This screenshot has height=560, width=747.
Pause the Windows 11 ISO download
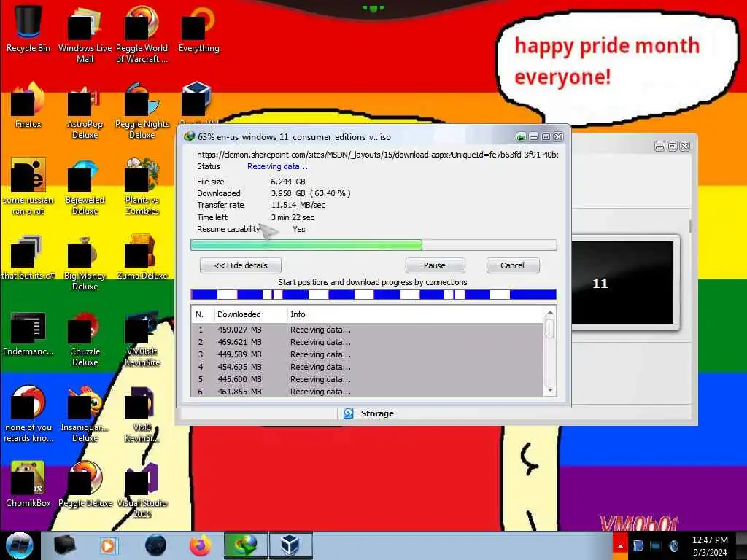(x=435, y=265)
